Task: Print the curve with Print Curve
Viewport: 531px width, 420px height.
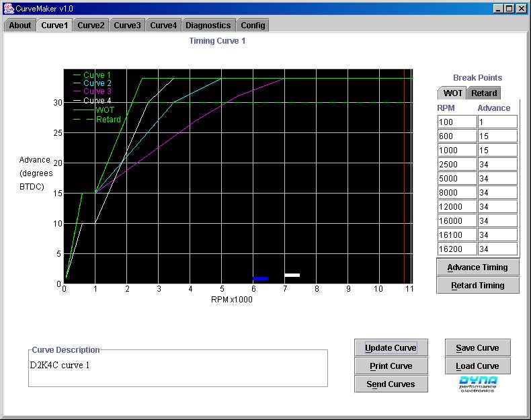Action: 391,366
